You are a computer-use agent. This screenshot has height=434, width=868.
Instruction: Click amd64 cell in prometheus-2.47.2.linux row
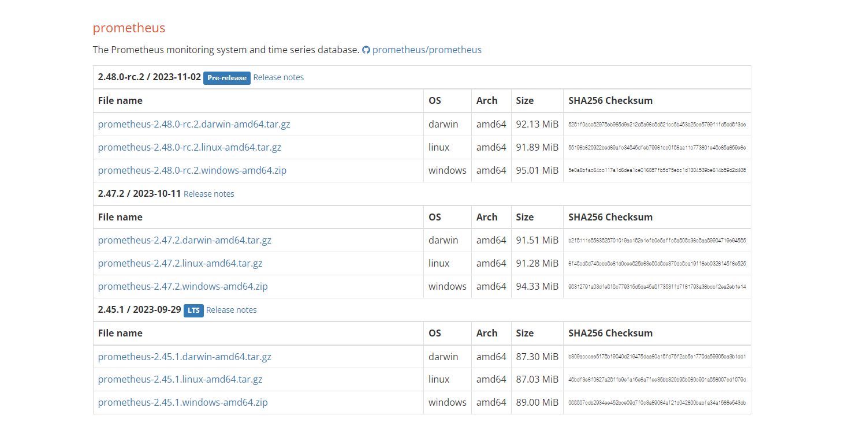coord(491,263)
